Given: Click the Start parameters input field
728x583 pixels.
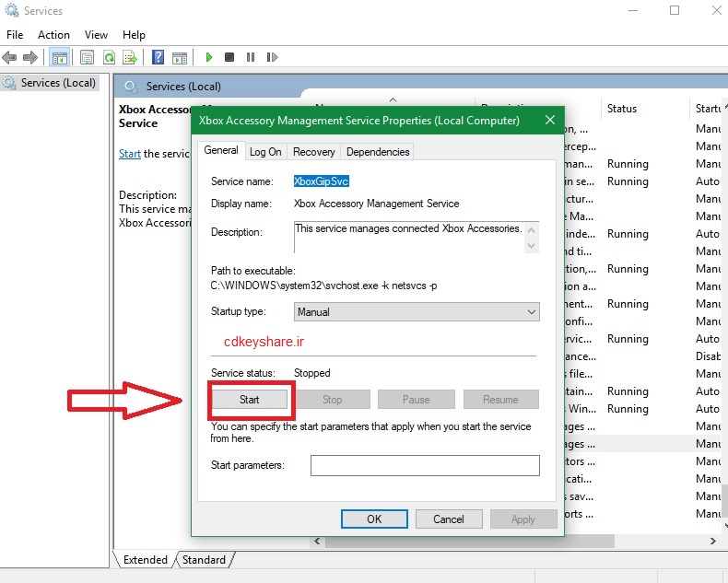Looking at the screenshot, I should pyautogui.click(x=425, y=465).
